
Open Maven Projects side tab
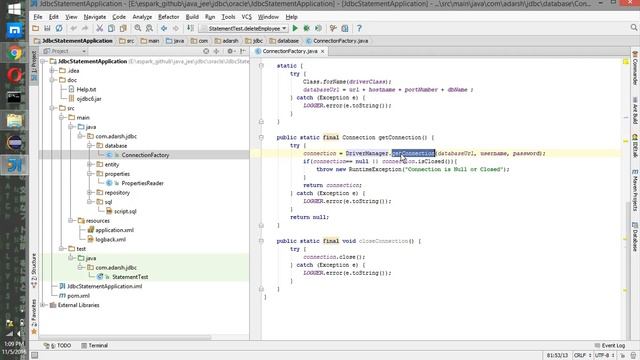[635, 191]
